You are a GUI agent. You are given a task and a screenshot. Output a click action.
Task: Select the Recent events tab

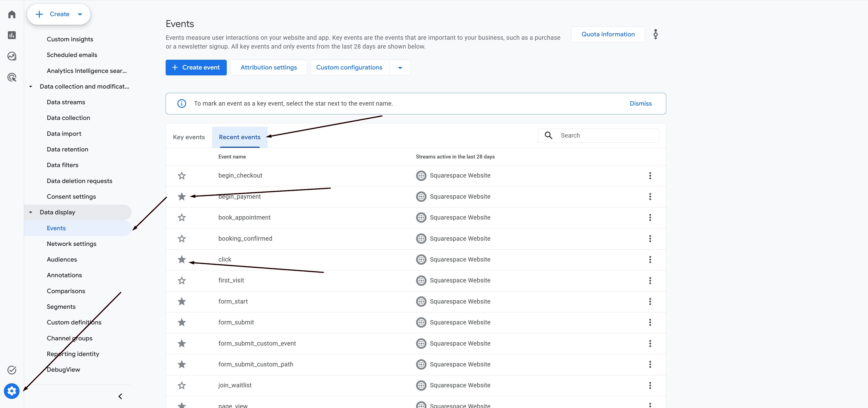click(x=239, y=137)
